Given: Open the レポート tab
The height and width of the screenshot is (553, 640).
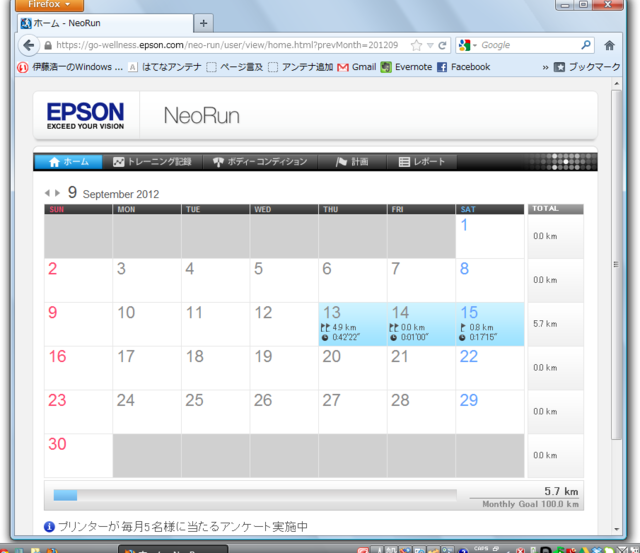Looking at the screenshot, I should pos(422,162).
